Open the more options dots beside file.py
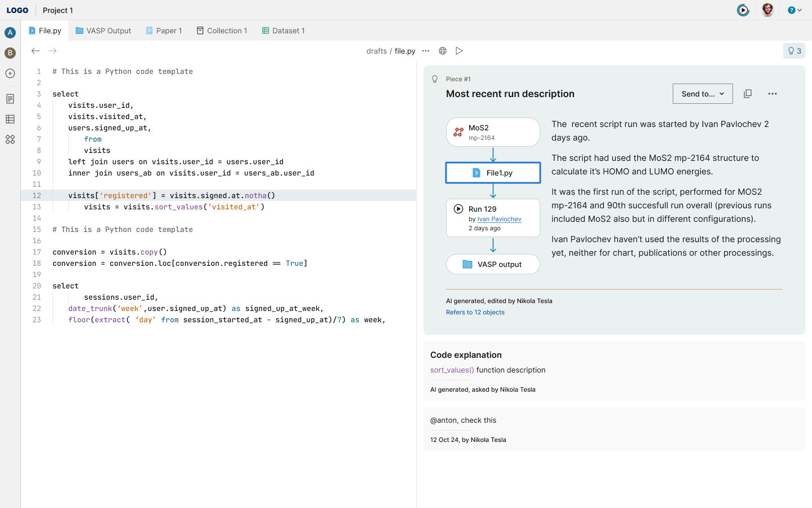Screen dimensions: 812x508 click(x=426, y=51)
